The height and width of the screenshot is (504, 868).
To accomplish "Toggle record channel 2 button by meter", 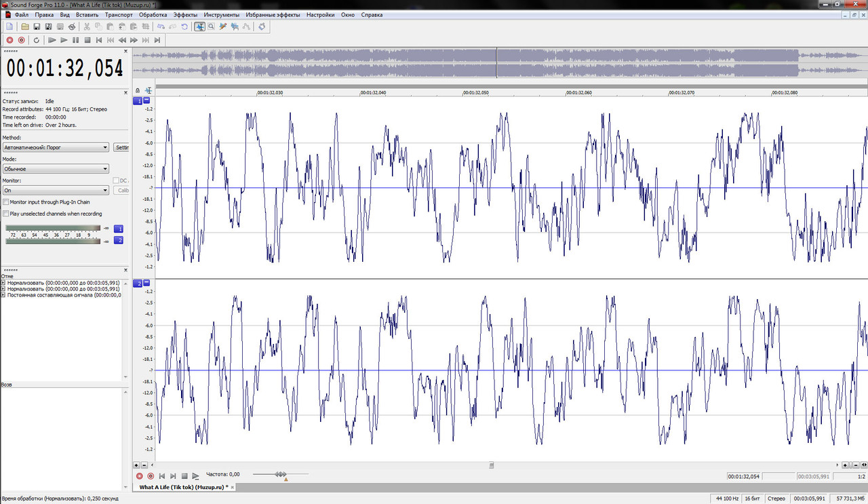I will 119,240.
